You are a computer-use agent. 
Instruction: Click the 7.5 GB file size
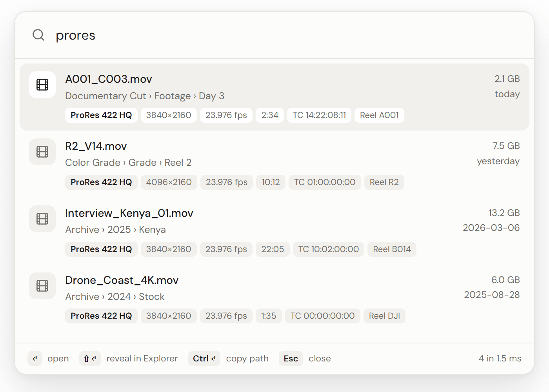(x=506, y=146)
